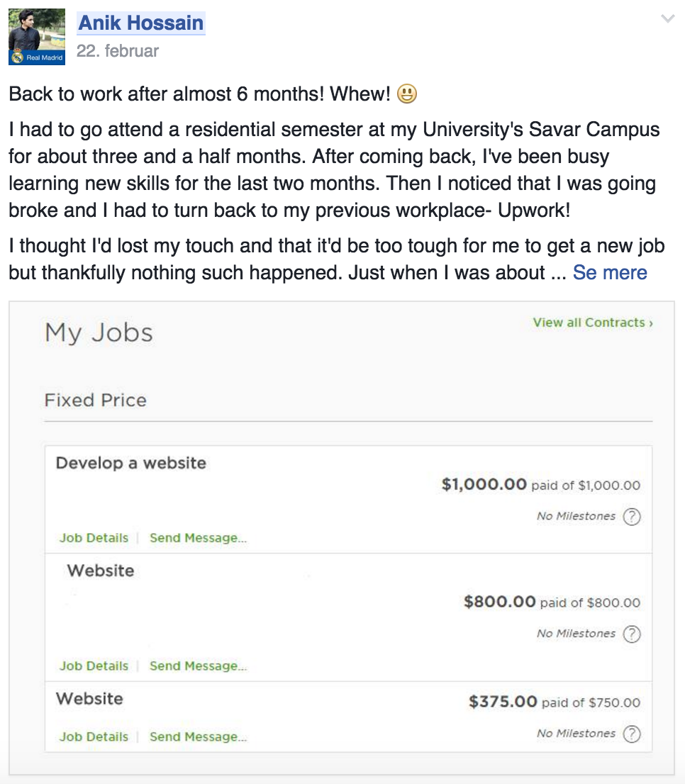Click the My Jobs heading
The height and width of the screenshot is (784, 685).
[x=99, y=332]
